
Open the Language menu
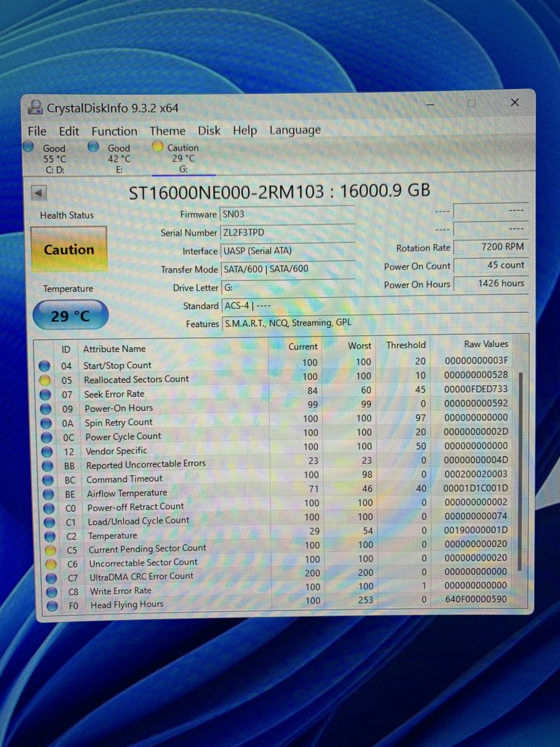(295, 130)
